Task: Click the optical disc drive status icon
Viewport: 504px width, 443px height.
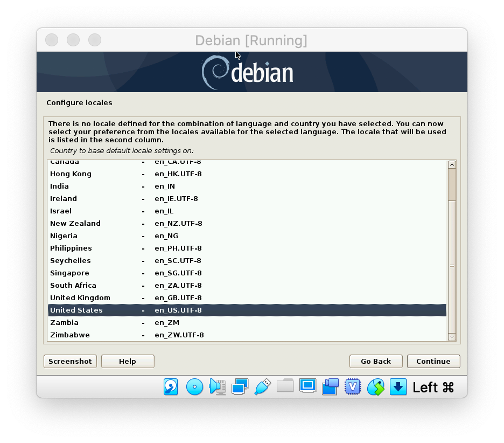Action: tap(194, 386)
